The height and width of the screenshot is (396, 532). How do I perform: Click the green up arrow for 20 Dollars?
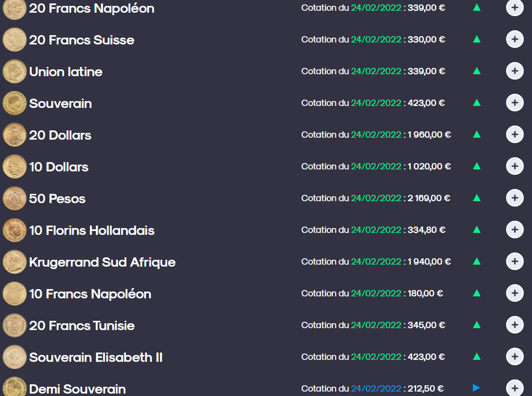(477, 134)
